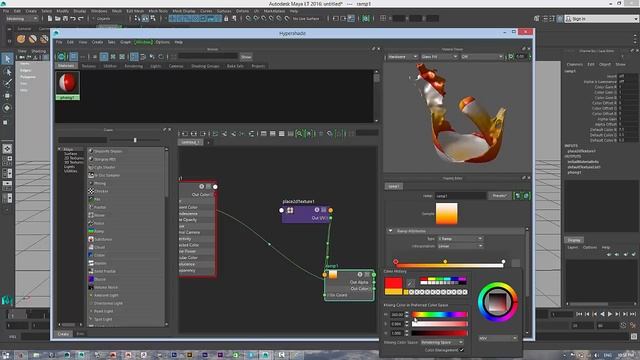Viewport: 640px width, 360px height.
Task: Click the Out UV port on place2dTexture1
Action: (331, 218)
